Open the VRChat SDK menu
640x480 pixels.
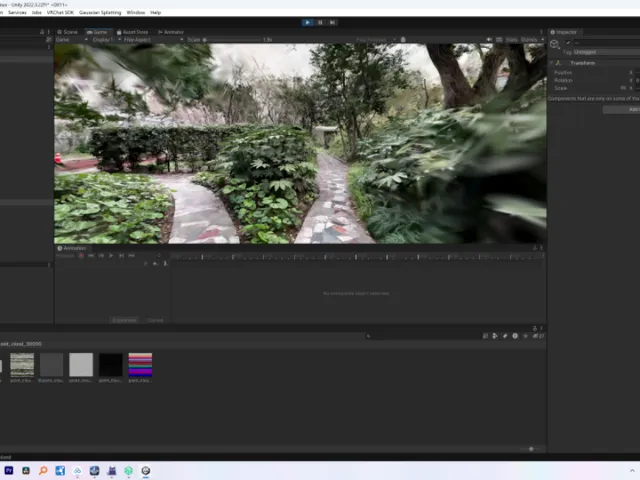tap(62, 12)
